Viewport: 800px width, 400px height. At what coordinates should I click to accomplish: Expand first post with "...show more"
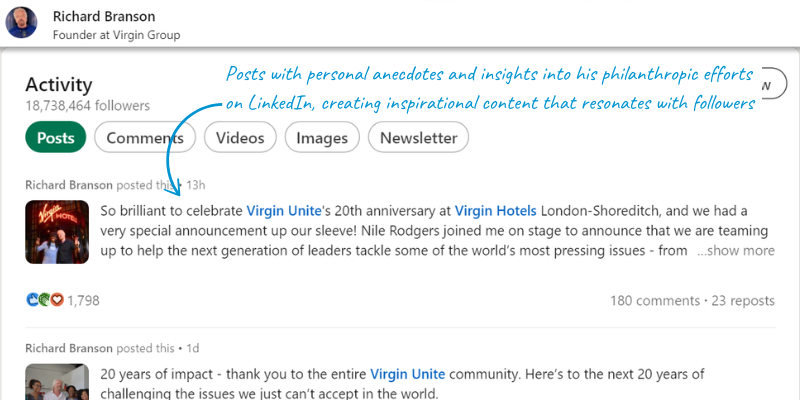point(735,251)
